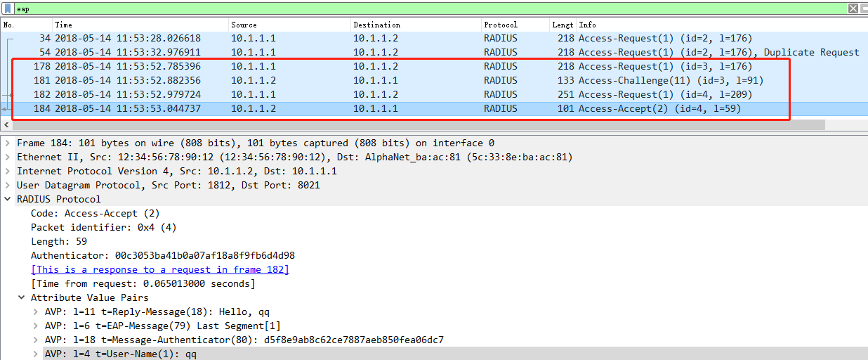Viewport: 868px width, 360px height.
Task: Sort packet list by Protocol column
Action: [515, 25]
